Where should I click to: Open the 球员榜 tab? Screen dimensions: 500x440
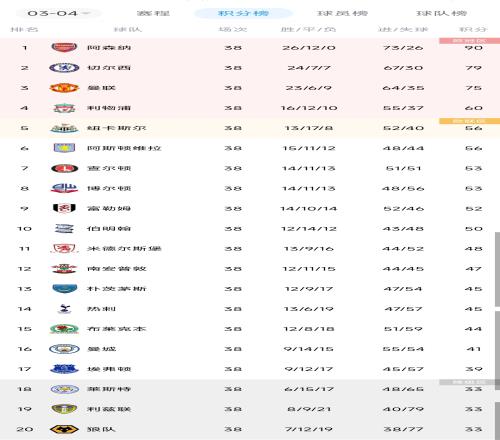tap(342, 13)
